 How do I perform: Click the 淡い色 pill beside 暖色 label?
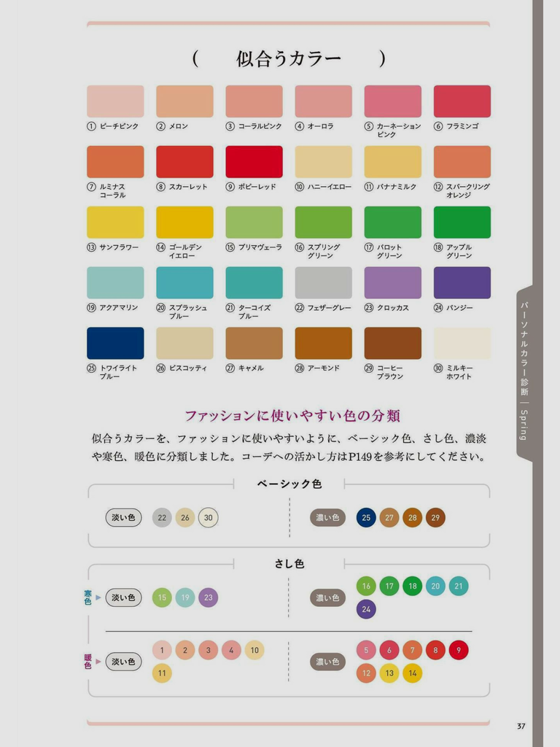tap(123, 661)
